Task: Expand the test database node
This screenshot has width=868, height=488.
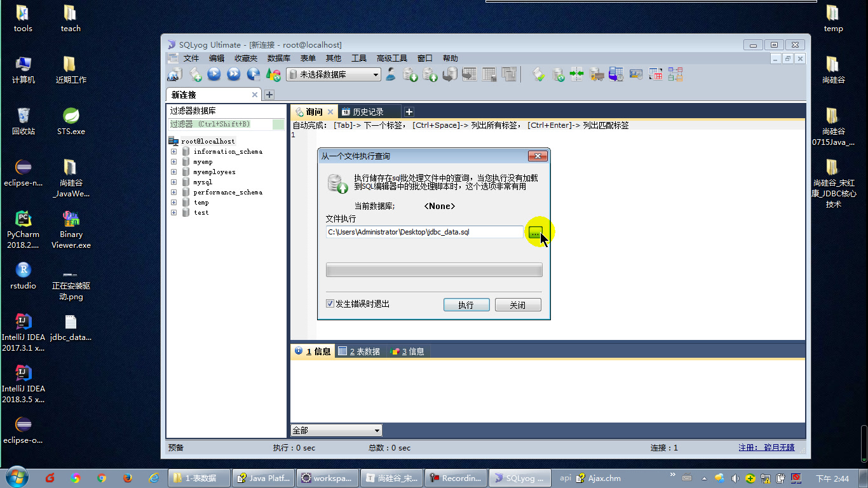Action: click(x=173, y=213)
